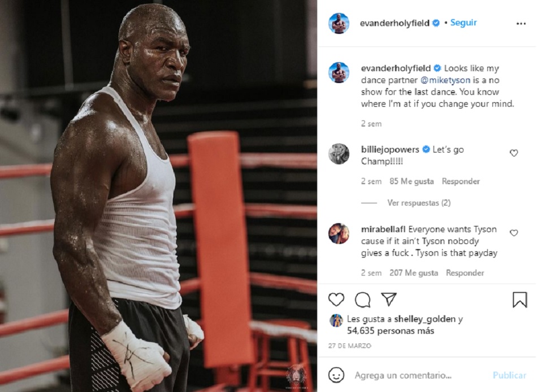Like mirabellafl's comment with its heart
The image size is (537, 392).
tap(514, 233)
